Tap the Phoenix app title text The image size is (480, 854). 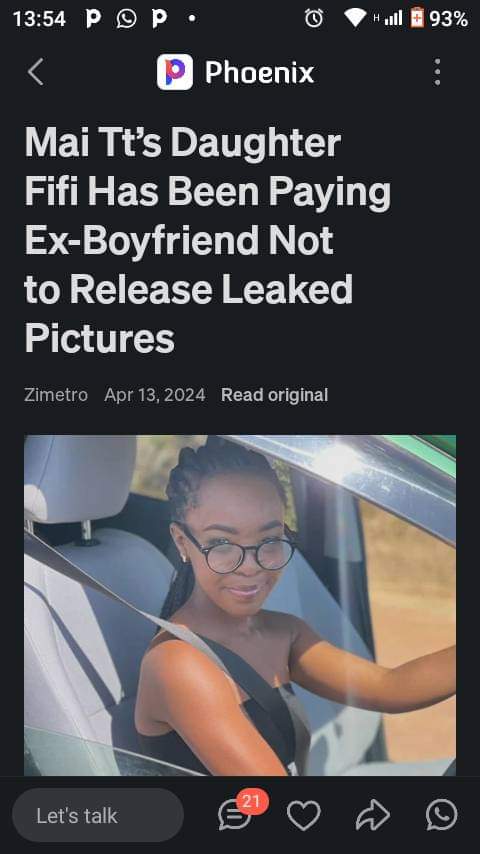[x=259, y=72]
